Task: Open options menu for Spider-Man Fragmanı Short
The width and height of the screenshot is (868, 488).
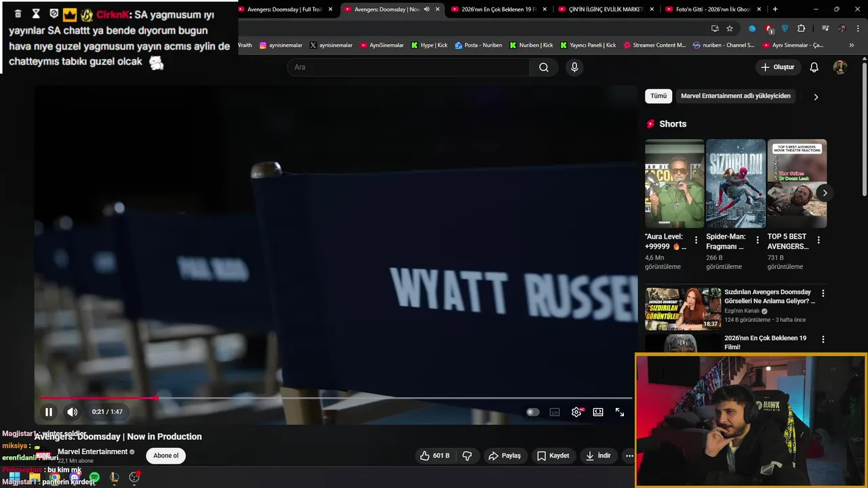Action: tap(757, 240)
